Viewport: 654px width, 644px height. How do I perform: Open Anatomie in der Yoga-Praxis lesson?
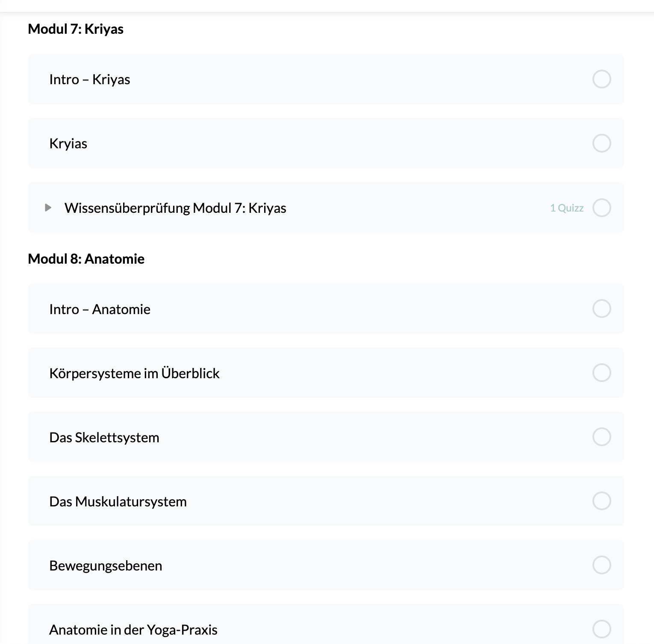click(133, 630)
